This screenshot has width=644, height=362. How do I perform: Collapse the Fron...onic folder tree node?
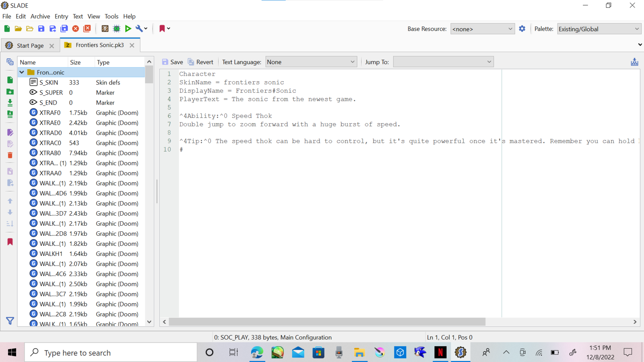coord(22,72)
